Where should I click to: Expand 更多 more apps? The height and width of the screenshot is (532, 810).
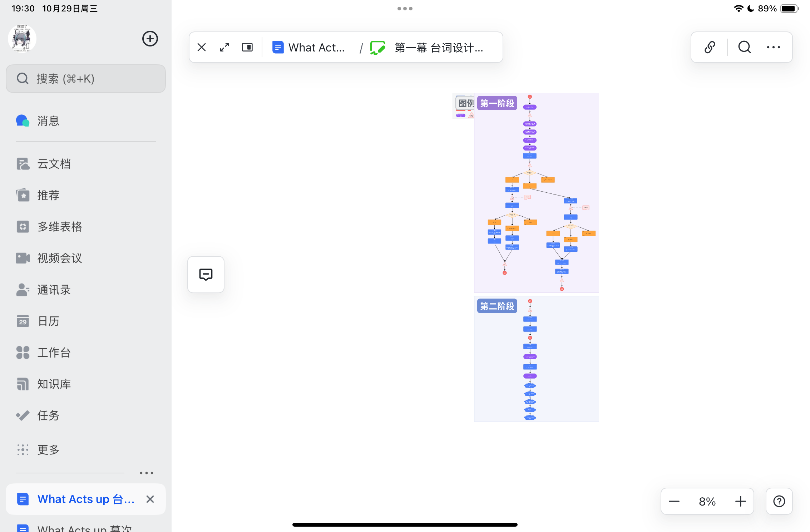[x=48, y=449]
